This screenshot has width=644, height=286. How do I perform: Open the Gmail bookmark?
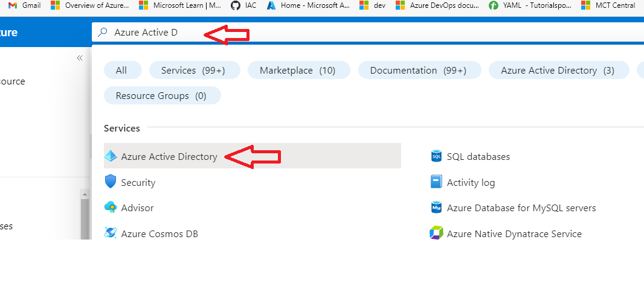24,6
